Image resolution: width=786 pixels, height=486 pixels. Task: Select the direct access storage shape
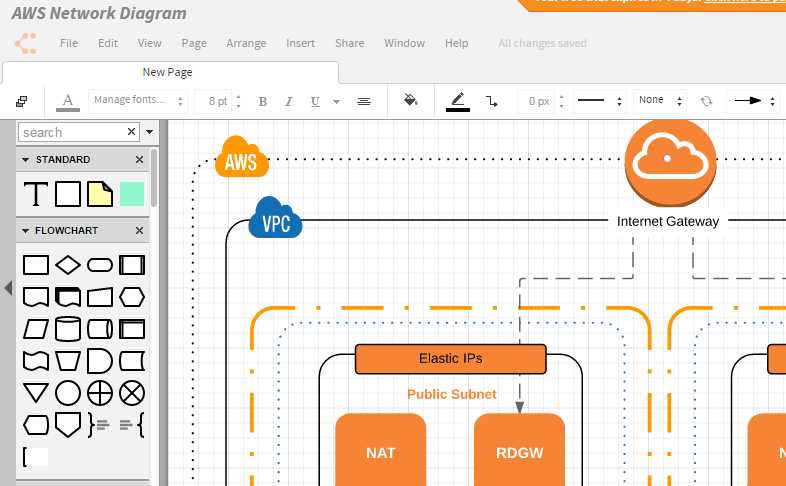click(x=100, y=329)
